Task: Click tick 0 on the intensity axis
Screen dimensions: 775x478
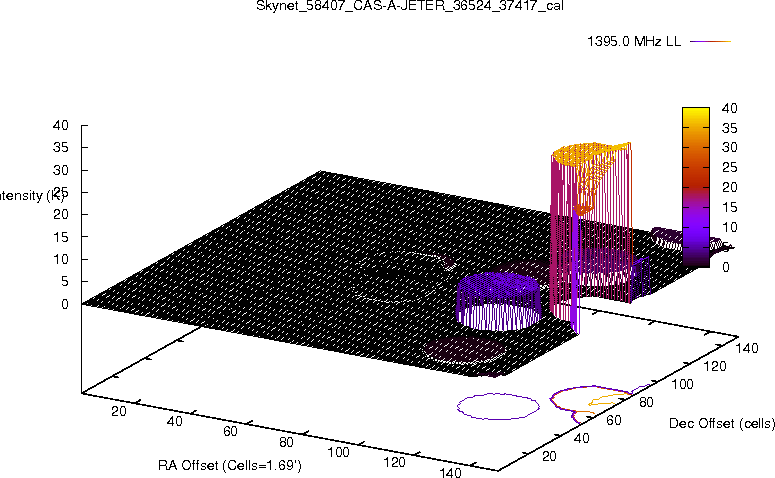Action: [x=65, y=304]
